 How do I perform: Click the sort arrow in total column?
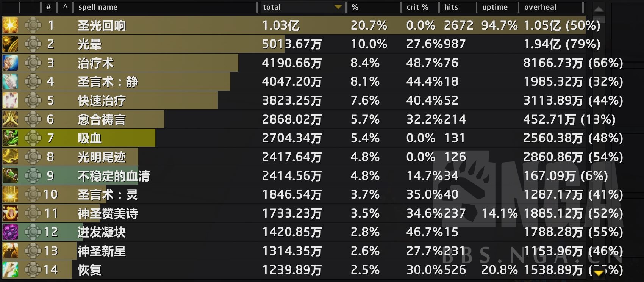[x=338, y=7]
